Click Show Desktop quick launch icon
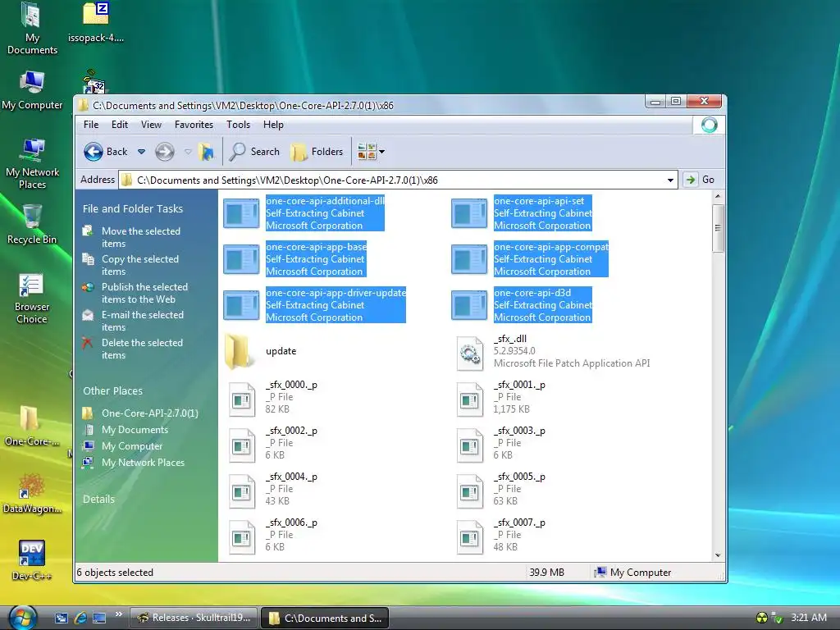The height and width of the screenshot is (630, 840). point(99,618)
